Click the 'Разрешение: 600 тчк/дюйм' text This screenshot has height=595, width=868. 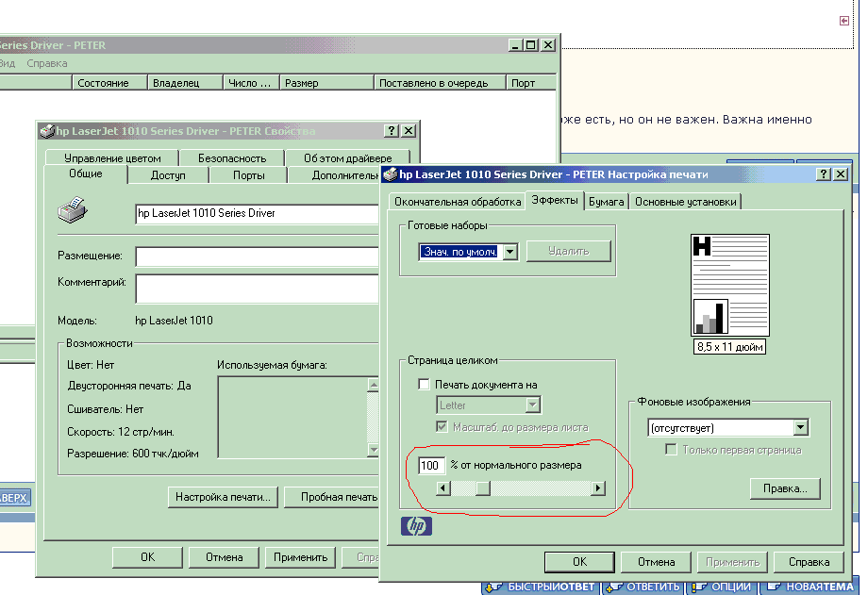[x=133, y=454]
